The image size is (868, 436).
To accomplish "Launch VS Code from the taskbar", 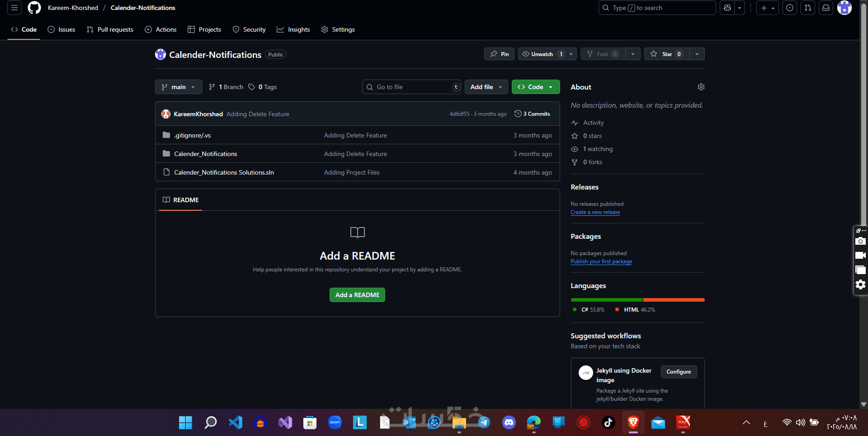I will coord(236,422).
